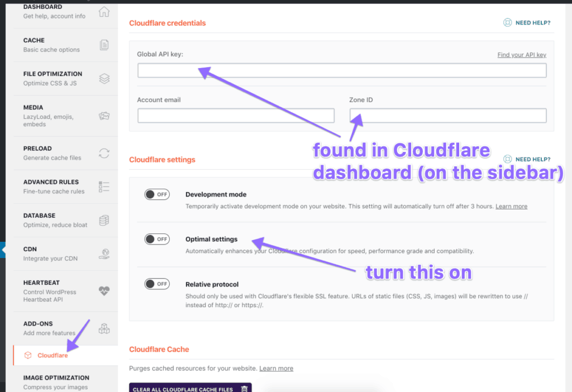Select the Preload menu item

click(65, 153)
